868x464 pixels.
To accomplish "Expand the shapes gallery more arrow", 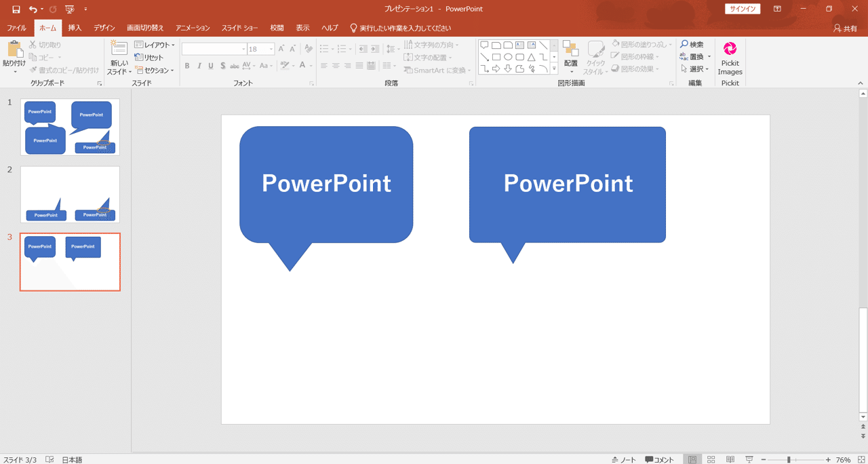I will click(554, 69).
